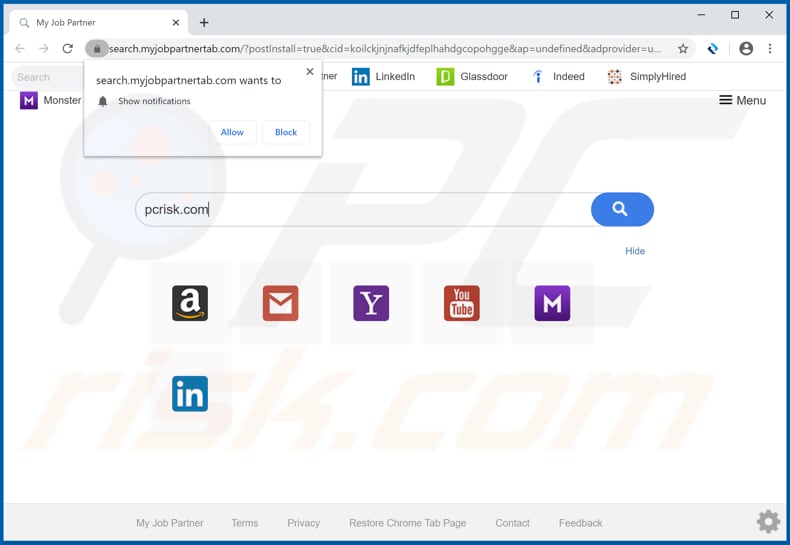
Task: Bookmark this page with the star icon
Action: tap(683, 49)
